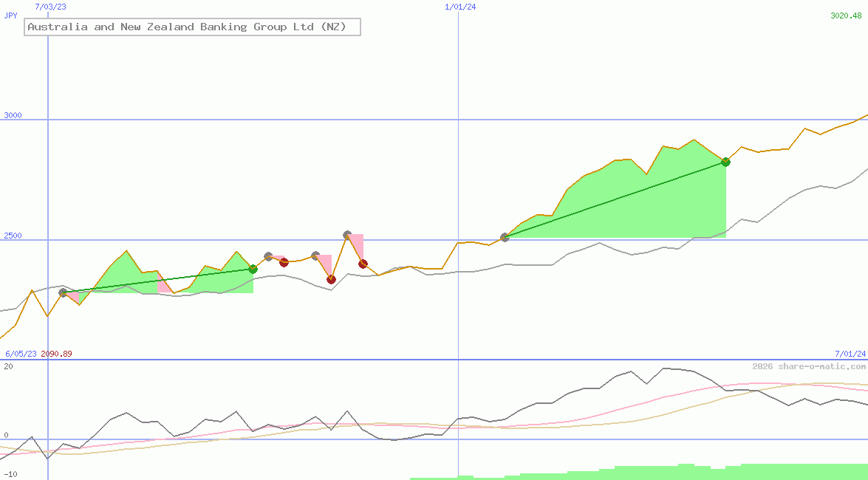Click the red exit dot right after the first green dot
The height and width of the screenshot is (480, 868).
[284, 262]
